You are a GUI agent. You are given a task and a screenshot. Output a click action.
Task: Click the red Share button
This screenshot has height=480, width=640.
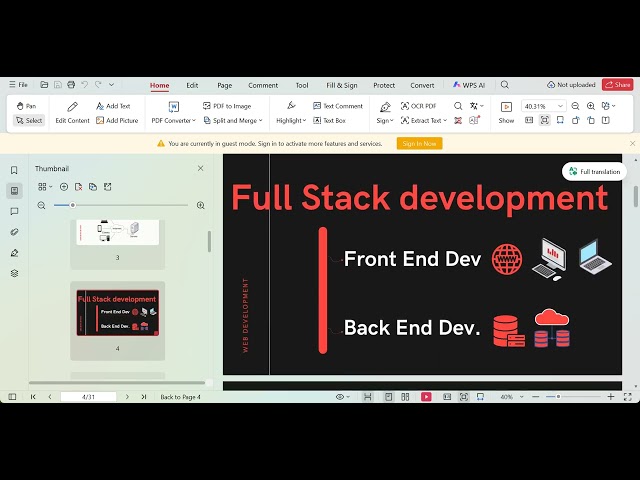(617, 84)
